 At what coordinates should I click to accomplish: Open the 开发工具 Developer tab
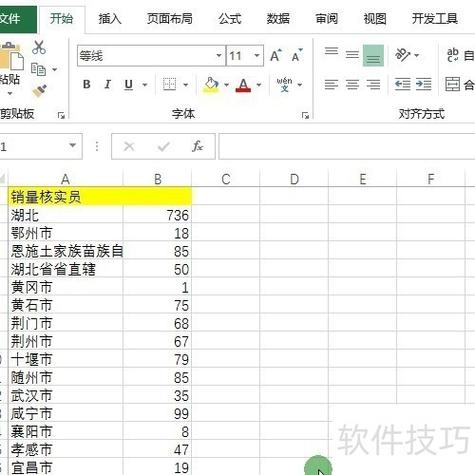435,19
